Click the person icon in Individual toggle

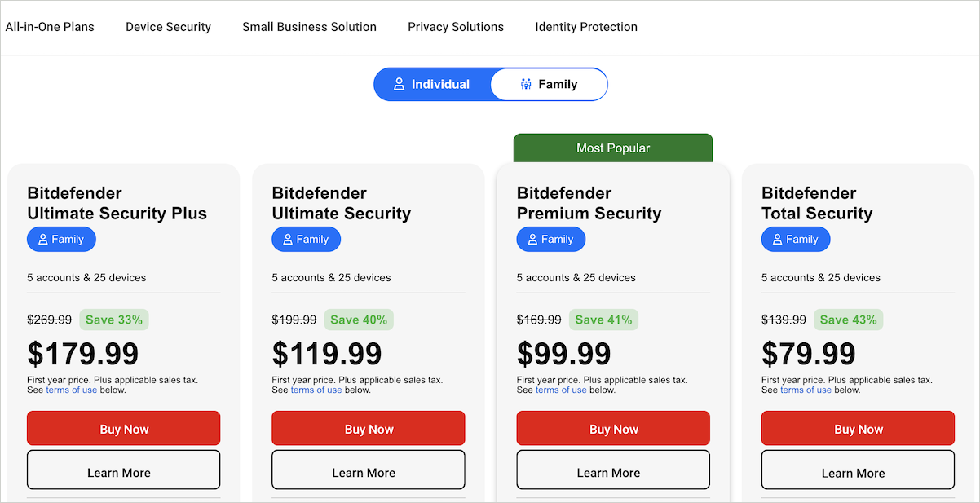click(x=399, y=84)
